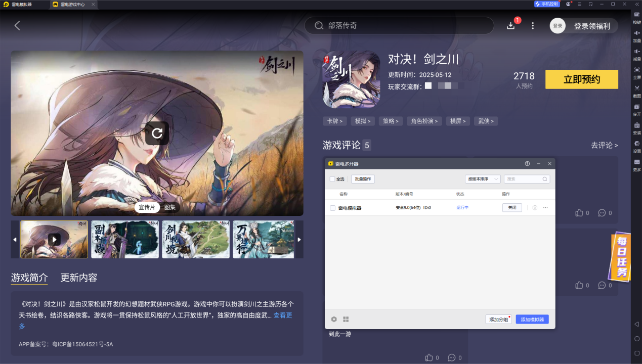642x364 pixels.
Task: Open settings gear for 雷电模拟器 row
Action: click(x=535, y=208)
